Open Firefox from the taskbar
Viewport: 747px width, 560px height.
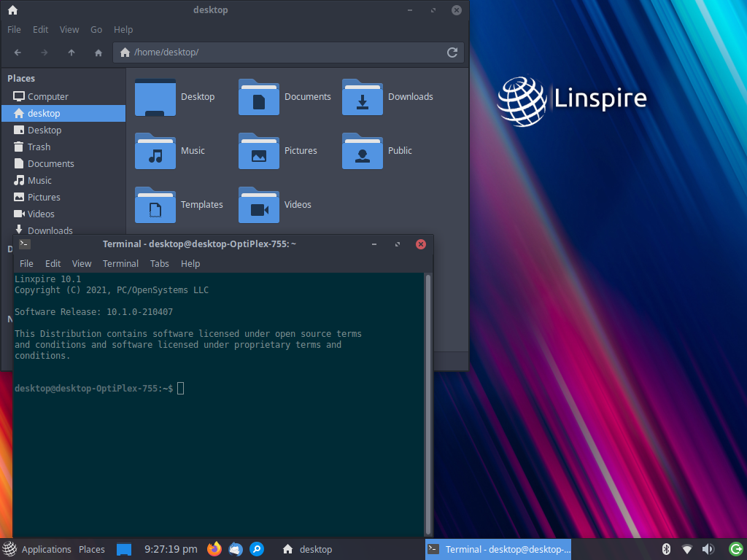tap(214, 549)
